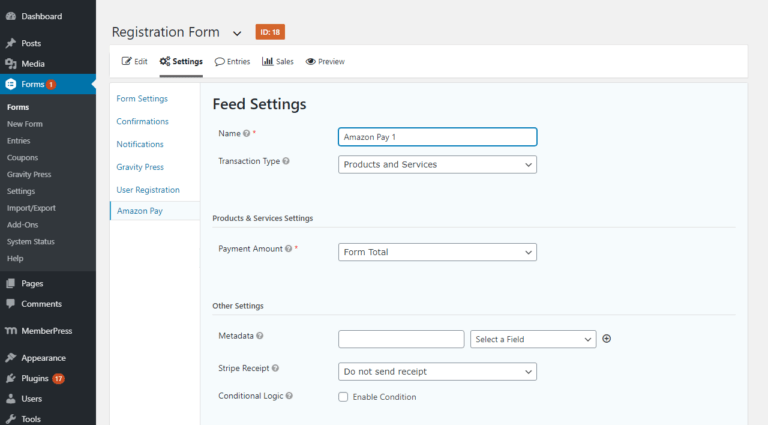The width and height of the screenshot is (768, 425).
Task: Click into the feed Name field
Action: 437,137
